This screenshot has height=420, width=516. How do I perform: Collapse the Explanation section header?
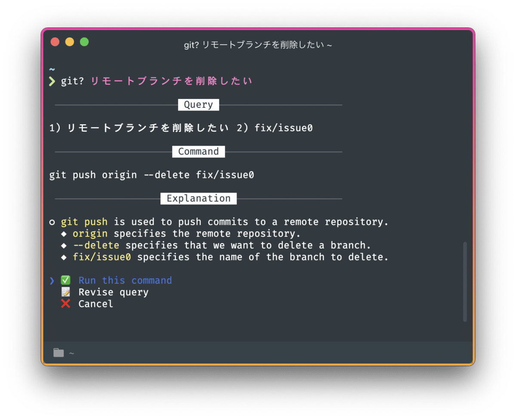198,198
